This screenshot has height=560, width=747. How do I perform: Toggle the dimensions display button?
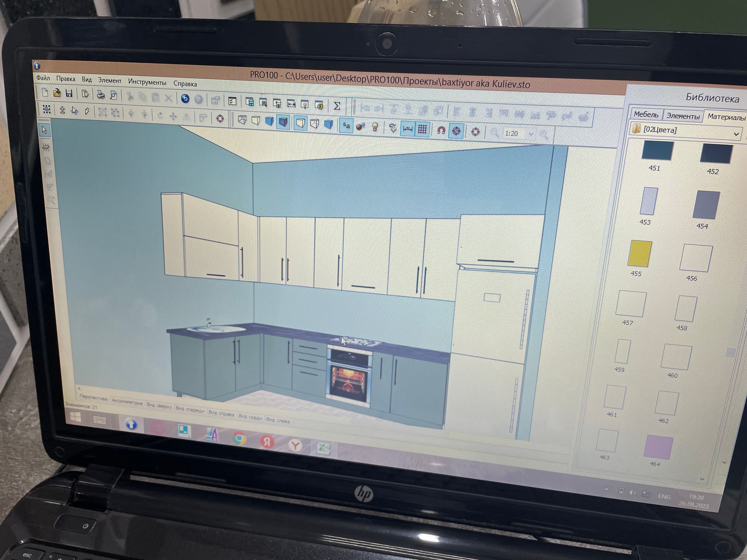(408, 129)
